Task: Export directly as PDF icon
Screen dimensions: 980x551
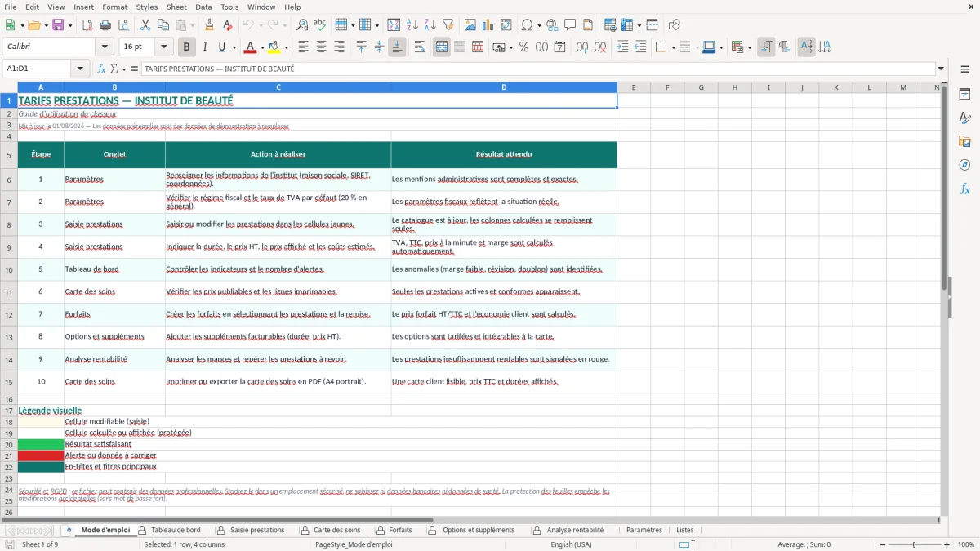Action: click(87, 25)
